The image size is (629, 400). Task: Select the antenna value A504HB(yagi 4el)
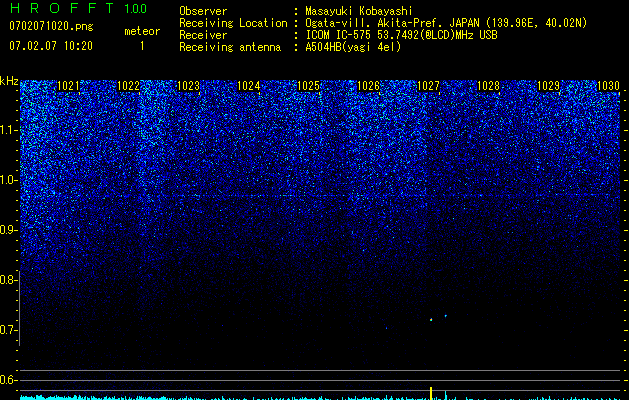353,47
